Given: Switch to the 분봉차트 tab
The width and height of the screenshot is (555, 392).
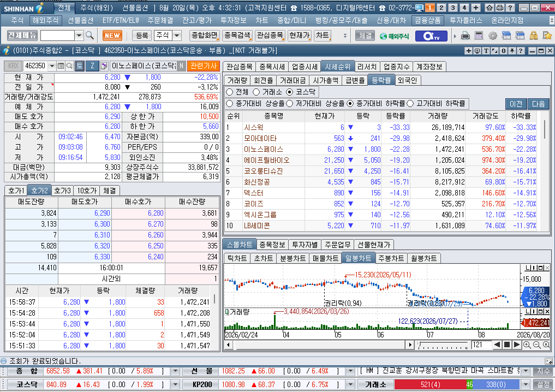Looking at the screenshot, I should click(x=293, y=258).
